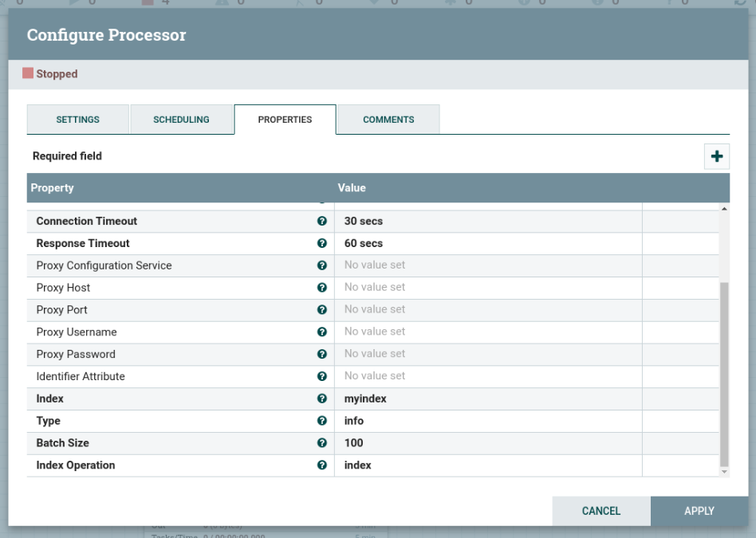
Task: Select the Index Operation property name
Action: (76, 465)
